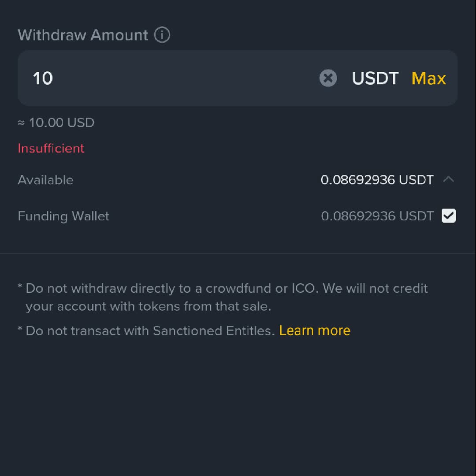Tap the divider line below Funding Wallet
This screenshot has height=476, width=476.
coord(238,253)
